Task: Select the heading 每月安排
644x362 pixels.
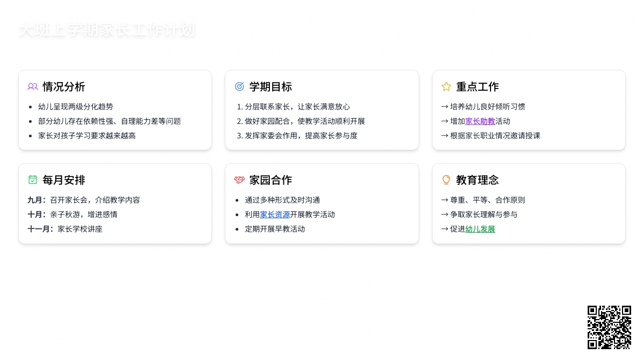Action: tap(64, 180)
